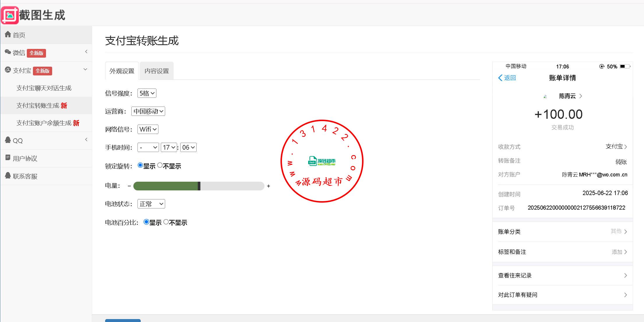Click the QQ penguin icon
This screenshot has width=644, height=322.
pos(8,140)
